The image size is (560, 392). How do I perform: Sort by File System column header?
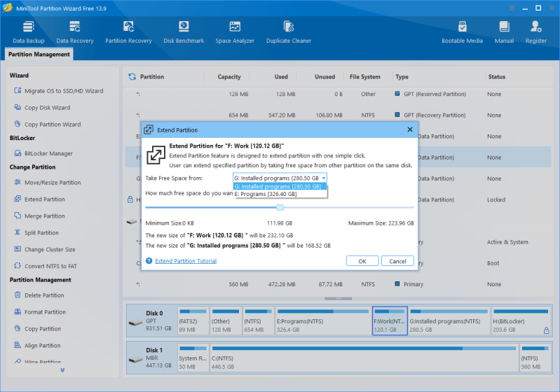(x=364, y=77)
